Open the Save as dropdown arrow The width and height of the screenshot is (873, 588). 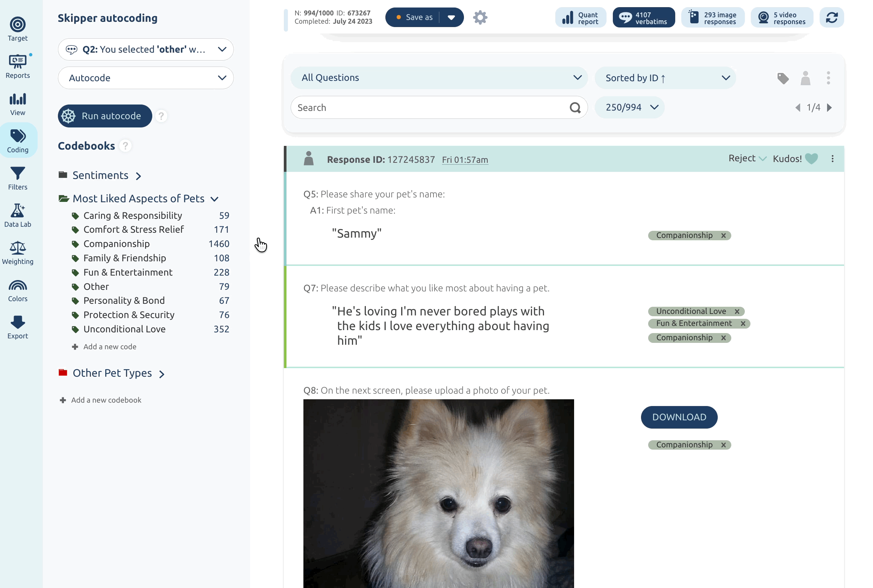coord(452,17)
